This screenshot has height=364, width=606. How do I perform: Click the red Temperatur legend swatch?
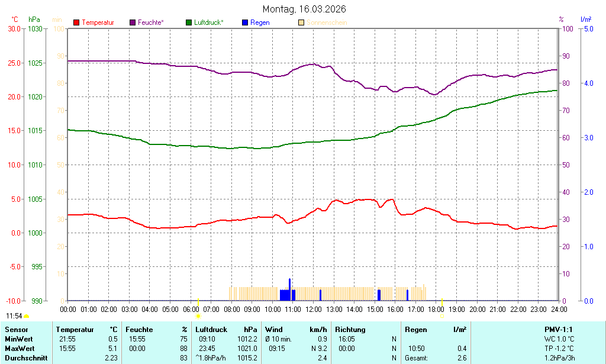(x=76, y=22)
